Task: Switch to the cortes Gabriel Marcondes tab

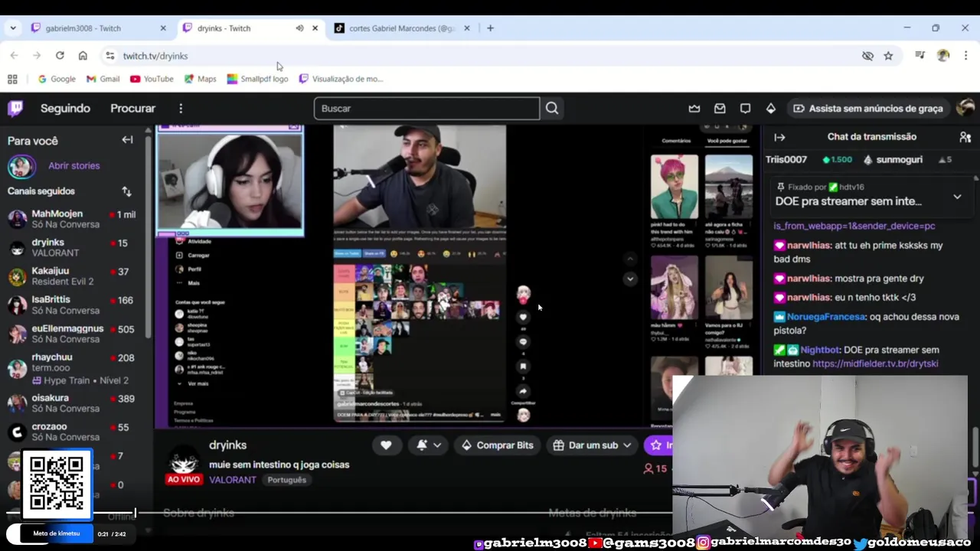Action: pos(402,28)
